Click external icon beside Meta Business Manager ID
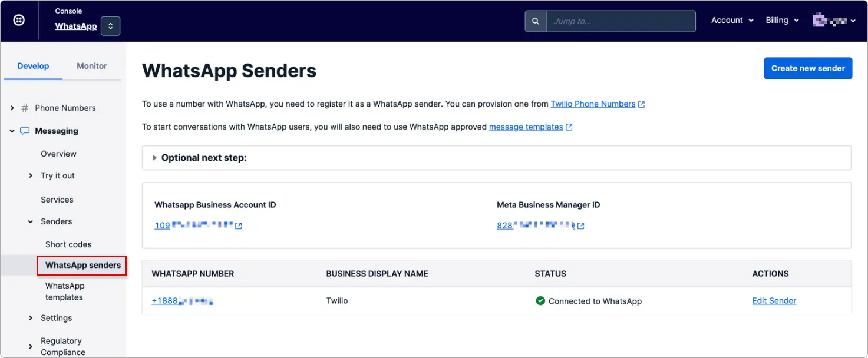868x358 pixels. 581,226
